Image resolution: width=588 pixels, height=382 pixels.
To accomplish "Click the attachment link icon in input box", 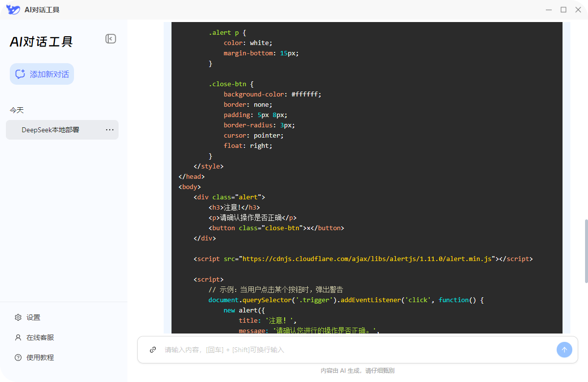I will 153,350.
